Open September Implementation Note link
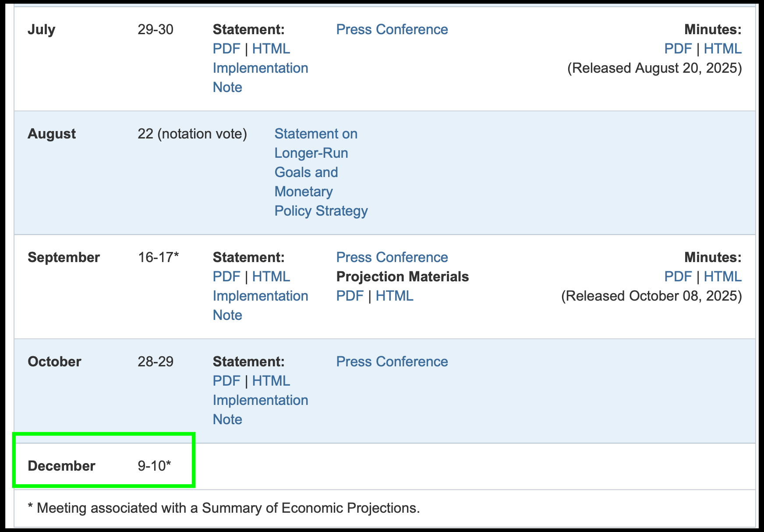 [x=260, y=305]
